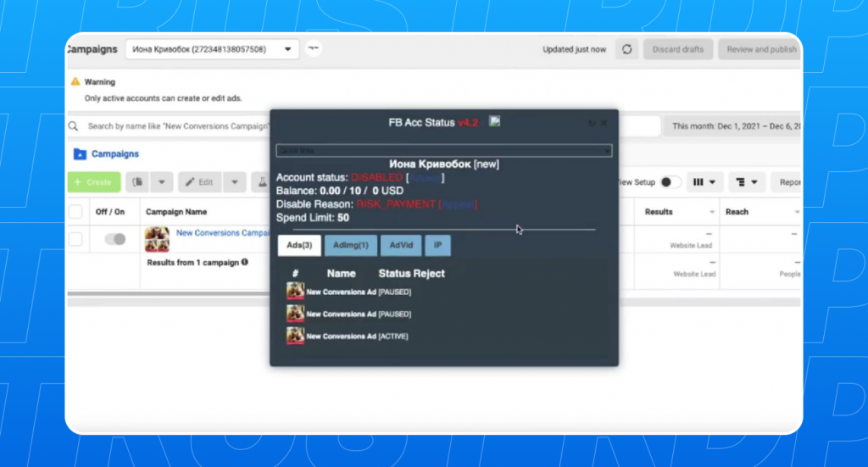
Task: Click the Appeal link after RISK_PAYMENT
Action: [458, 204]
